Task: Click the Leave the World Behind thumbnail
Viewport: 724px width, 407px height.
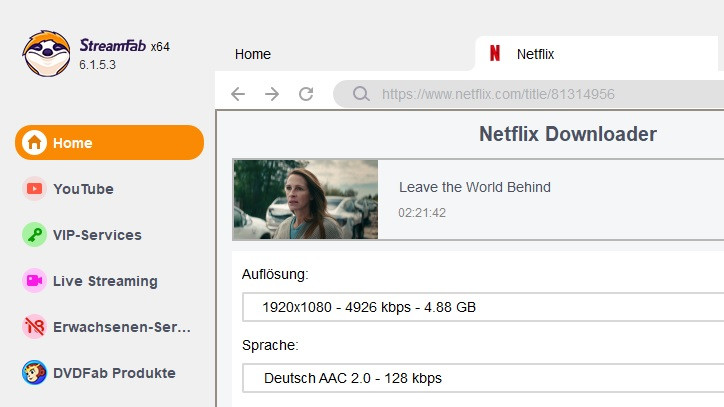Action: pos(305,199)
